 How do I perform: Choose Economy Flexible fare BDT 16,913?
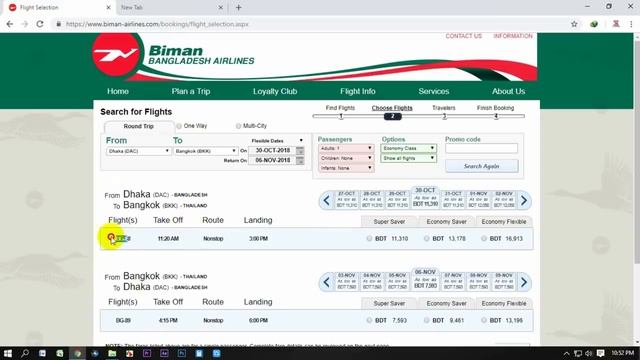[484, 238]
